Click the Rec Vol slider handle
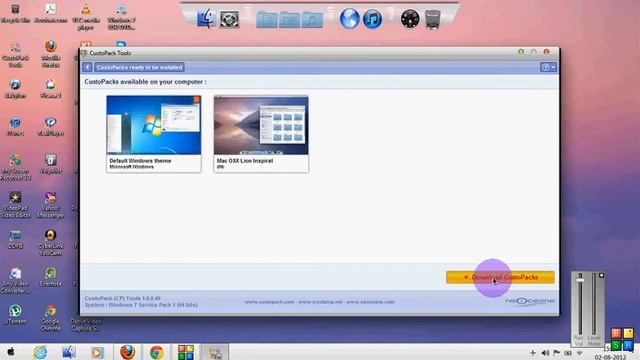This screenshot has width=640, height=360. pyautogui.click(x=580, y=280)
